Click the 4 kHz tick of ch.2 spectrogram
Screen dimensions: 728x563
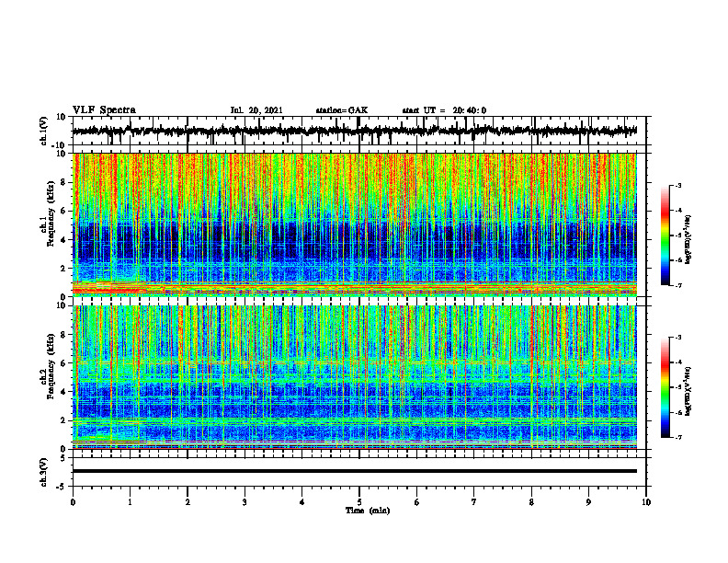[x=63, y=392]
